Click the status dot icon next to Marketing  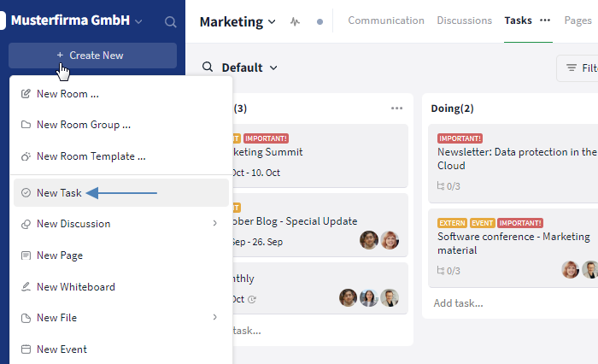(320, 21)
